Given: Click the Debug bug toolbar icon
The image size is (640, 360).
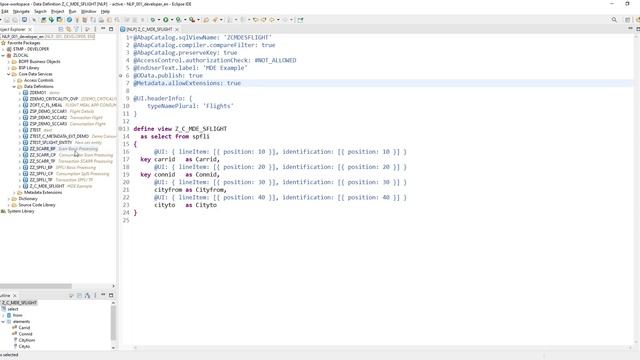Looking at the screenshot, I should 153,20.
